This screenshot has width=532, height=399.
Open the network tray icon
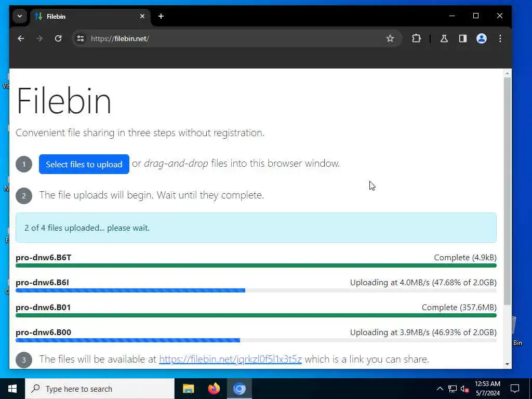(453, 389)
